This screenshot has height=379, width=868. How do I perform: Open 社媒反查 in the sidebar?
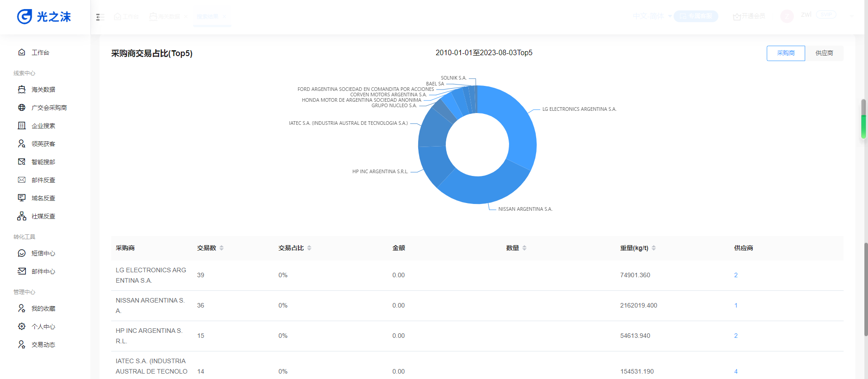[43, 216]
